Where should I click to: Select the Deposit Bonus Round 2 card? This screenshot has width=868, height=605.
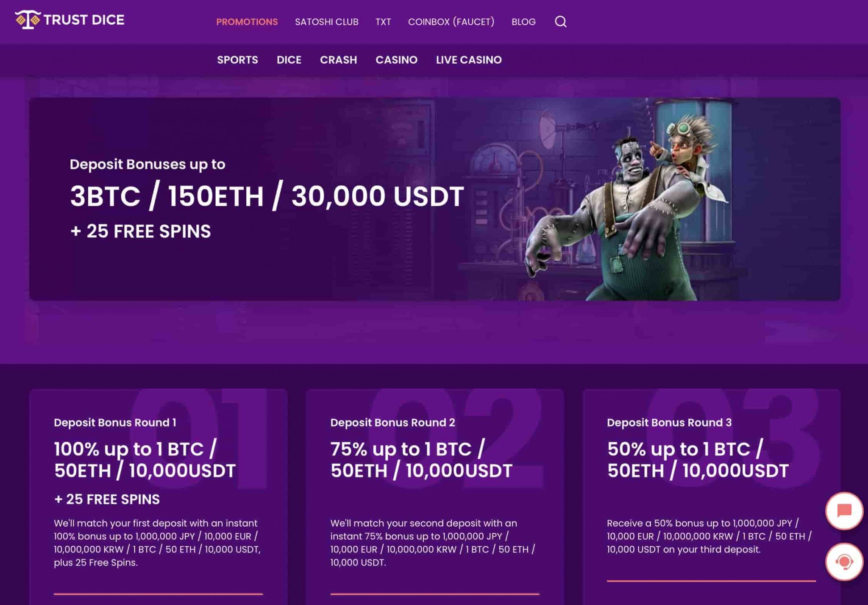[435, 496]
